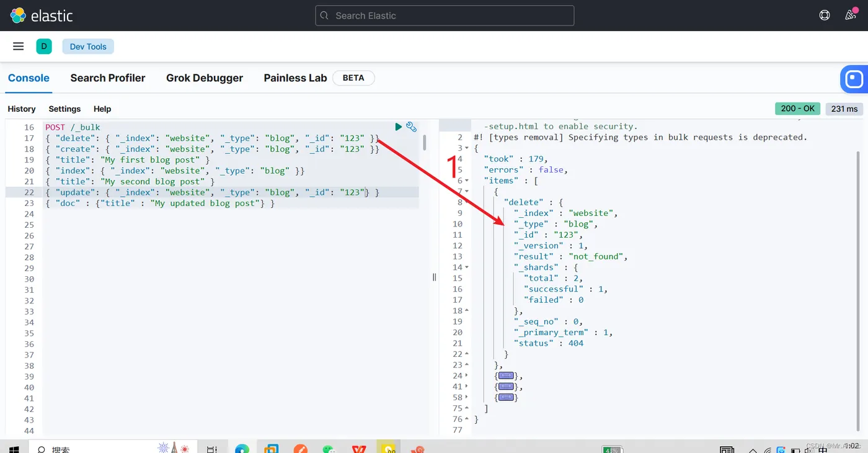Viewport: 868px width, 453px height.
Task: Expand the folded item at line 58
Action: 467,398
